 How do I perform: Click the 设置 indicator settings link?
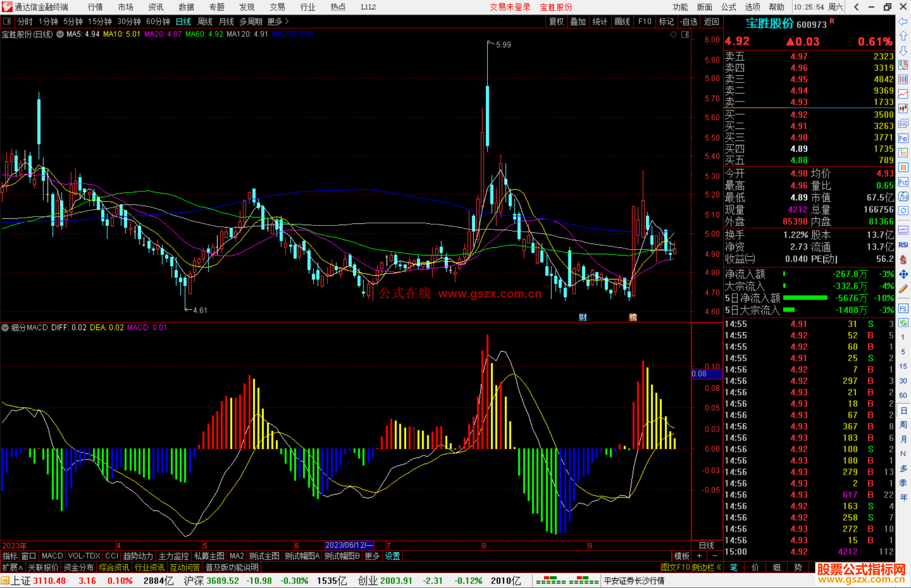coord(392,556)
